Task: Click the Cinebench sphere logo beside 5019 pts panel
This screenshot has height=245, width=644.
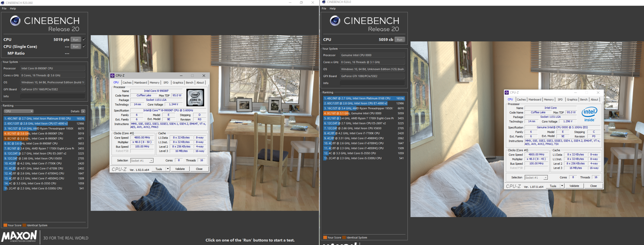Action: coord(15,21)
